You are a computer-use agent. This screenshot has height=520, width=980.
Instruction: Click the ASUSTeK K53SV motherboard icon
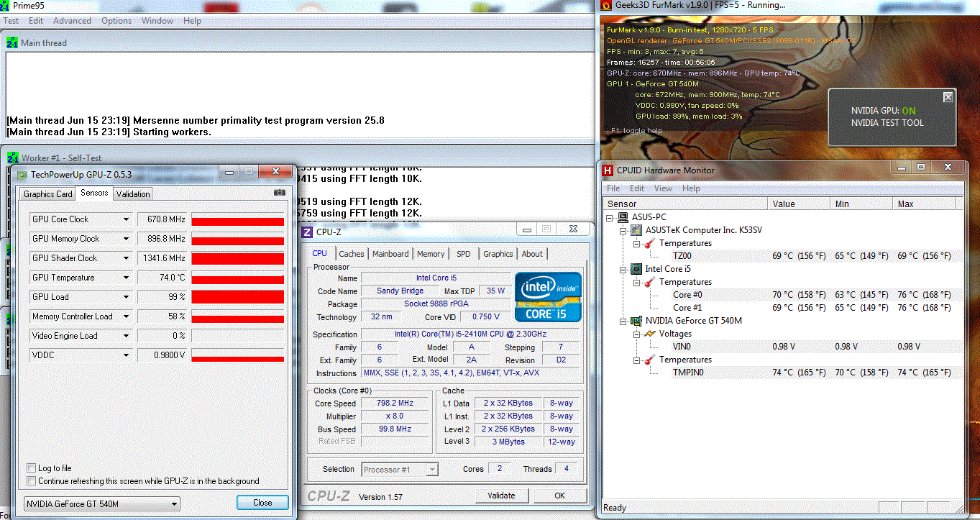[x=636, y=230]
